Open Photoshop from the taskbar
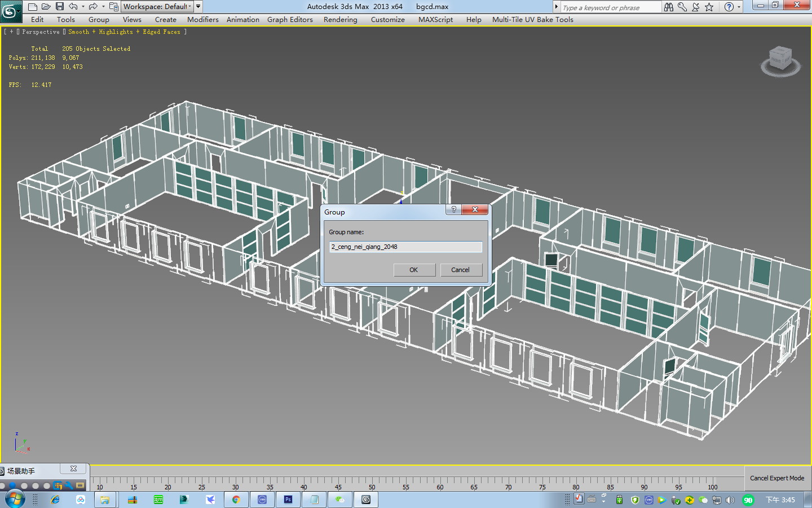This screenshot has height=508, width=812. point(288,500)
